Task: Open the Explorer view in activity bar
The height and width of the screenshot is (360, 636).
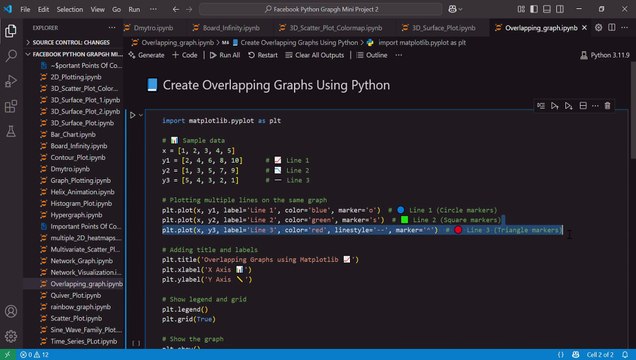Action: click(x=11, y=31)
